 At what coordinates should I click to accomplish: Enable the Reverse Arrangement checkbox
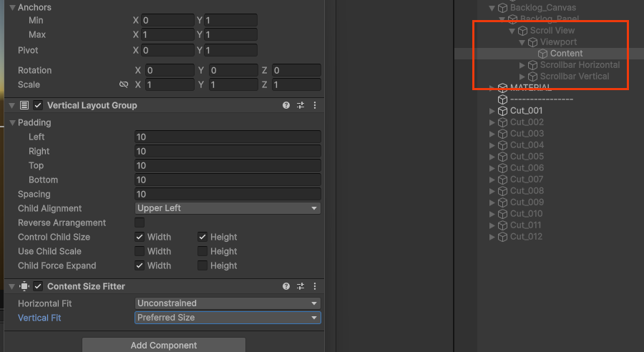tap(140, 223)
